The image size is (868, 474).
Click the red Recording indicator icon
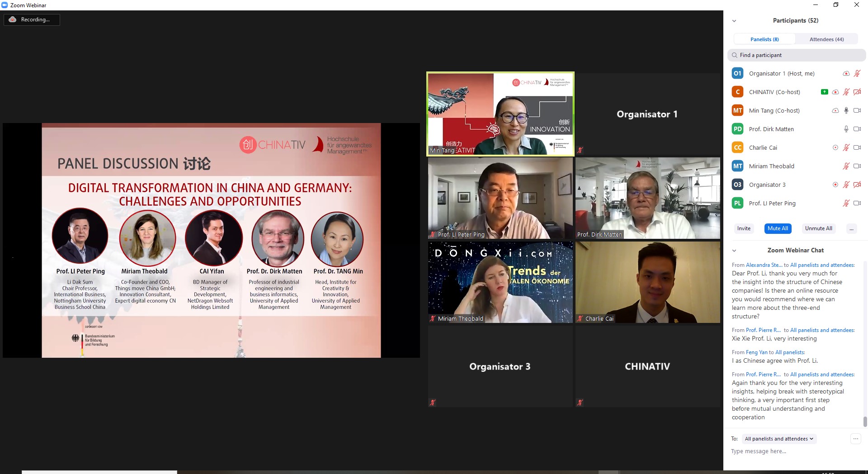coord(13,19)
